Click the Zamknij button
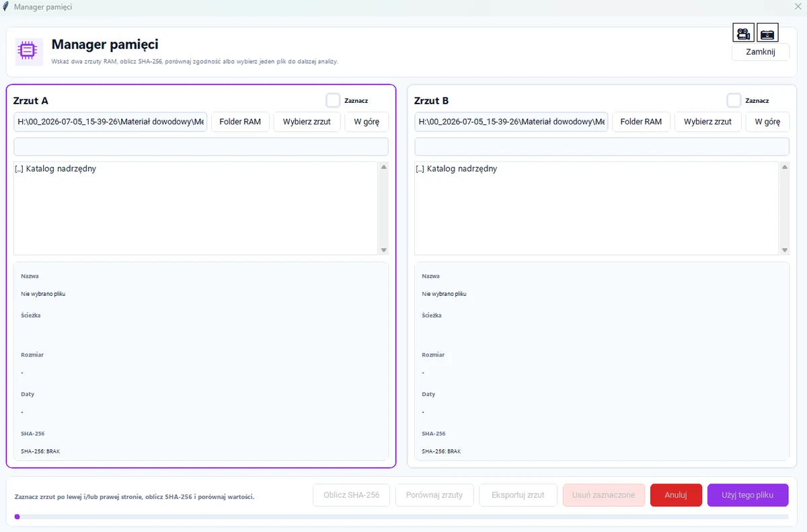This screenshot has height=532, width=807. 761,52
